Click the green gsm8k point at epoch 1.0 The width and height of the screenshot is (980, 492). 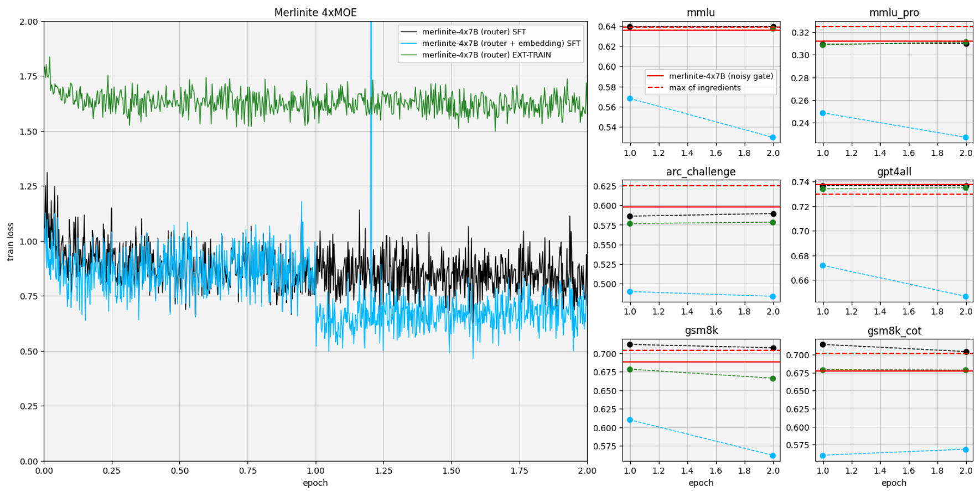pyautogui.click(x=630, y=369)
